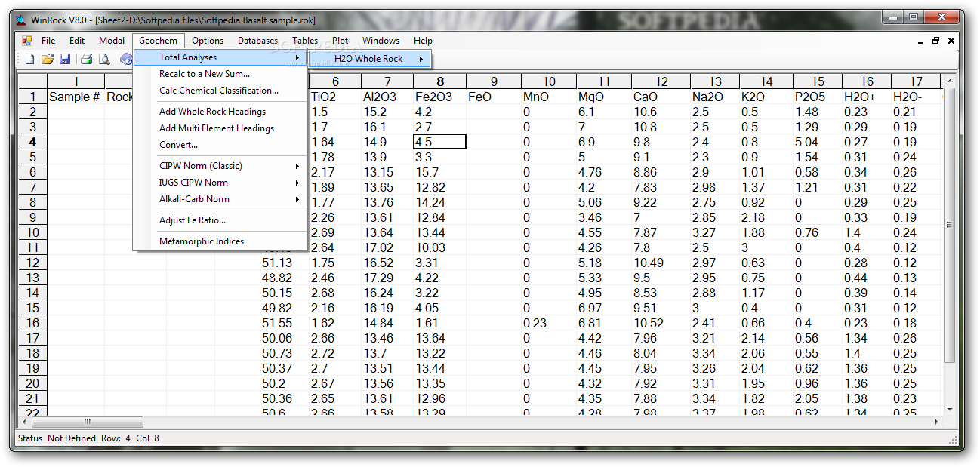Close the open Geochem menu header
The height and width of the screenshot is (467, 980).
click(159, 41)
